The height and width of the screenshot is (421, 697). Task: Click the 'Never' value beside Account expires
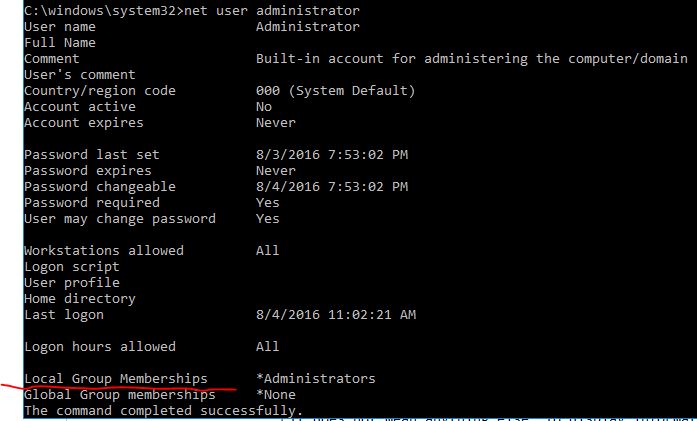pos(276,123)
